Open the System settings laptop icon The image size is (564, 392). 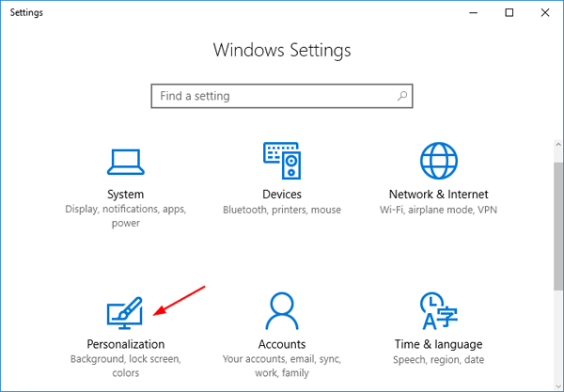pyautogui.click(x=126, y=161)
